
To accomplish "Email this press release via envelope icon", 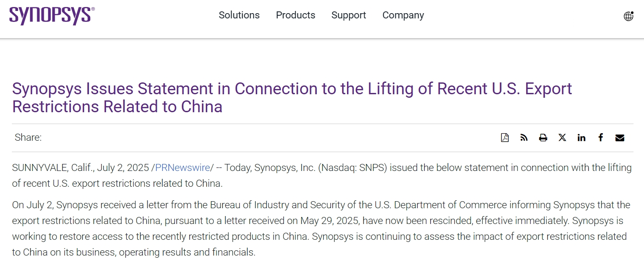I will [619, 138].
